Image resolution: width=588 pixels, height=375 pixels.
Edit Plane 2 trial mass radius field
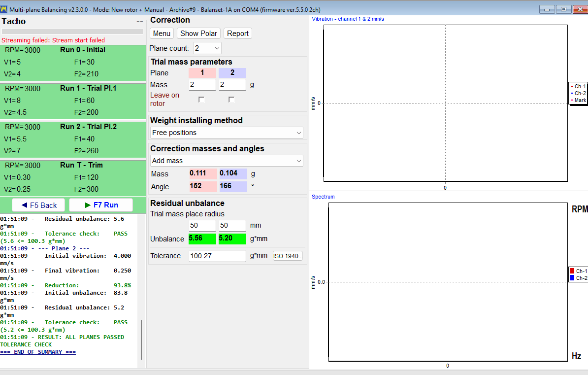232,225
